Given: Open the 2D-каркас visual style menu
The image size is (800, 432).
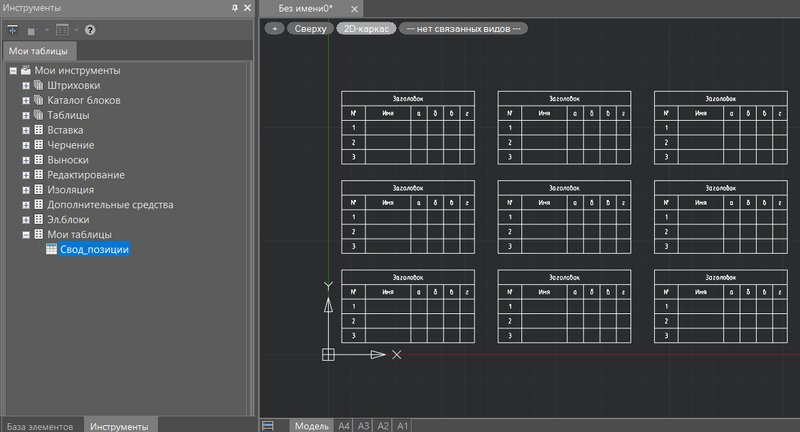Looking at the screenshot, I should point(366,29).
